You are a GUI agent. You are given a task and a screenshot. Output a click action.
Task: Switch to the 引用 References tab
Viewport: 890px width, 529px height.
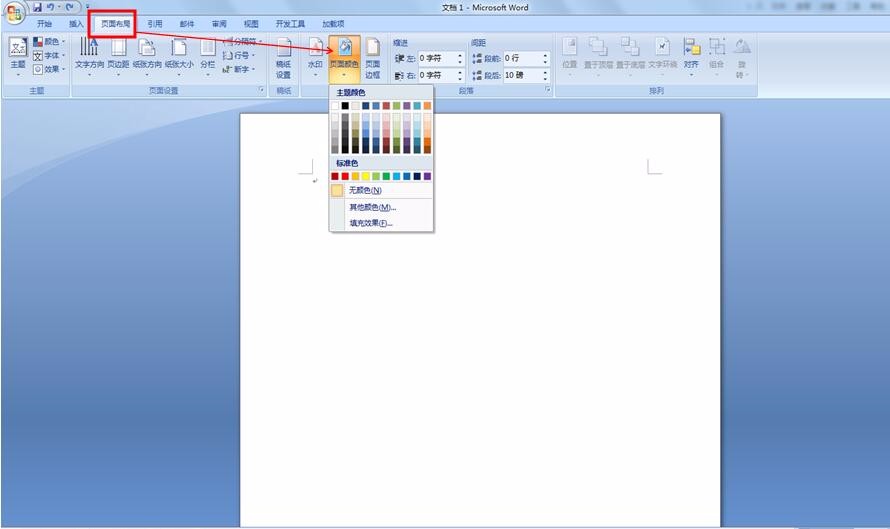pos(155,24)
